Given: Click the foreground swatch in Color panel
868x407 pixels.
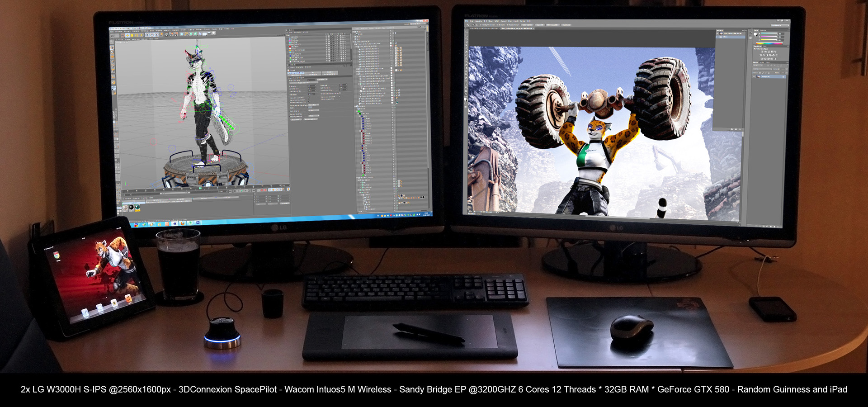Looking at the screenshot, I should click(755, 34).
